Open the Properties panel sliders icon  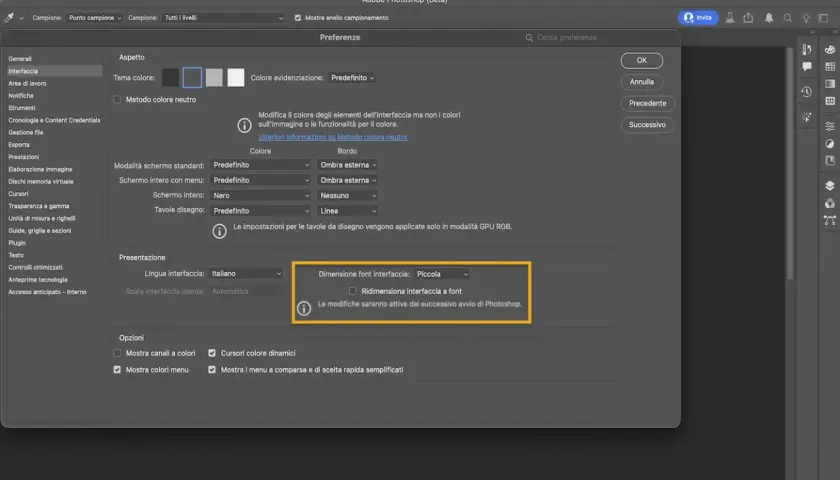830,126
